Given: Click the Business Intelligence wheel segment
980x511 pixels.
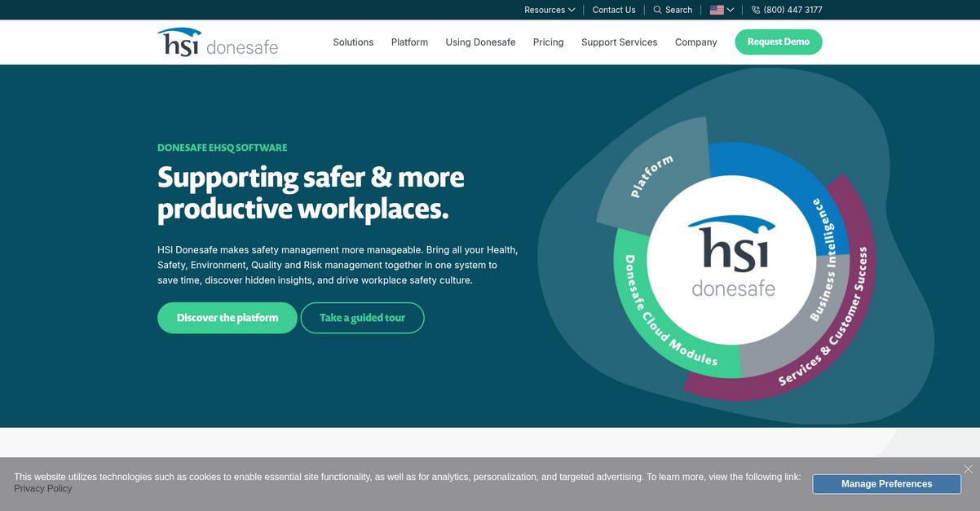Looking at the screenshot, I should pos(823,261).
